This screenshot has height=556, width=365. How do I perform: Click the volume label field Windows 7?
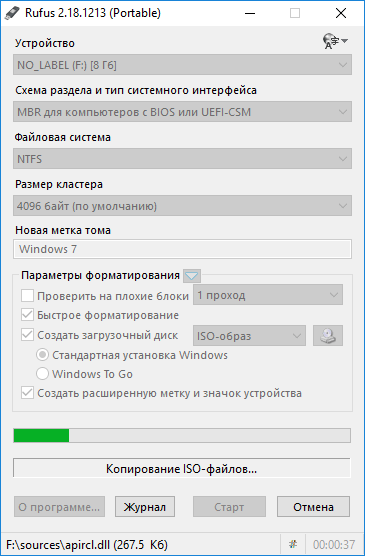(x=182, y=249)
